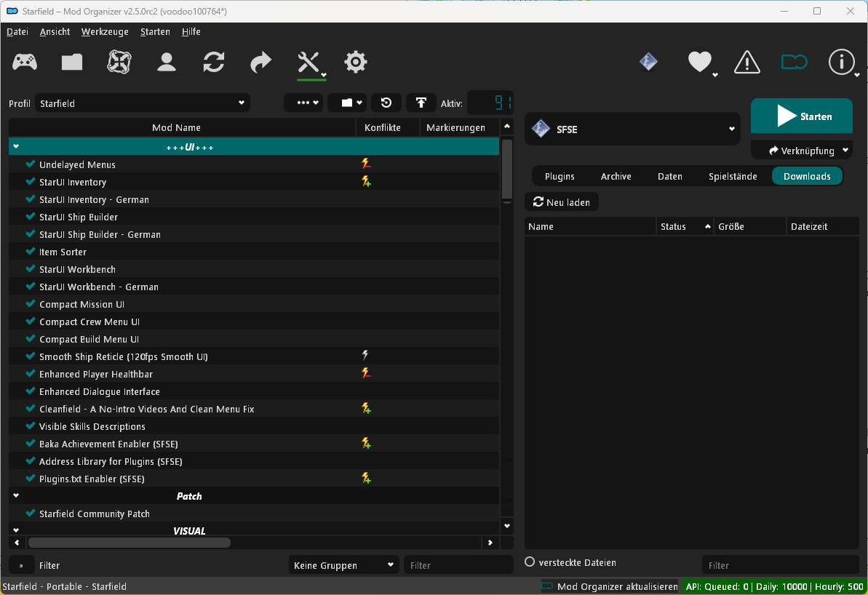The image size is (868, 595).
Task: Toggle the Visible Skills Descriptions mod checkmark
Action: [x=31, y=426]
